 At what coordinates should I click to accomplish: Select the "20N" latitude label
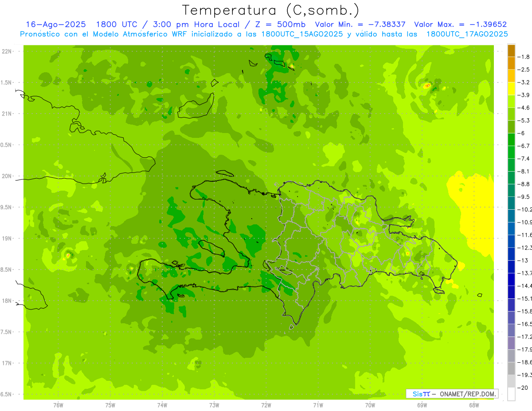coord(7,176)
